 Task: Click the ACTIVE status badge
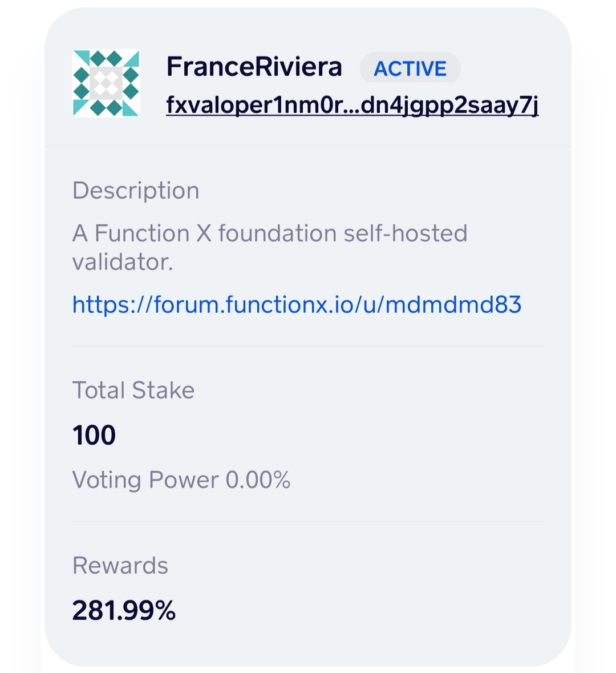pyautogui.click(x=410, y=68)
